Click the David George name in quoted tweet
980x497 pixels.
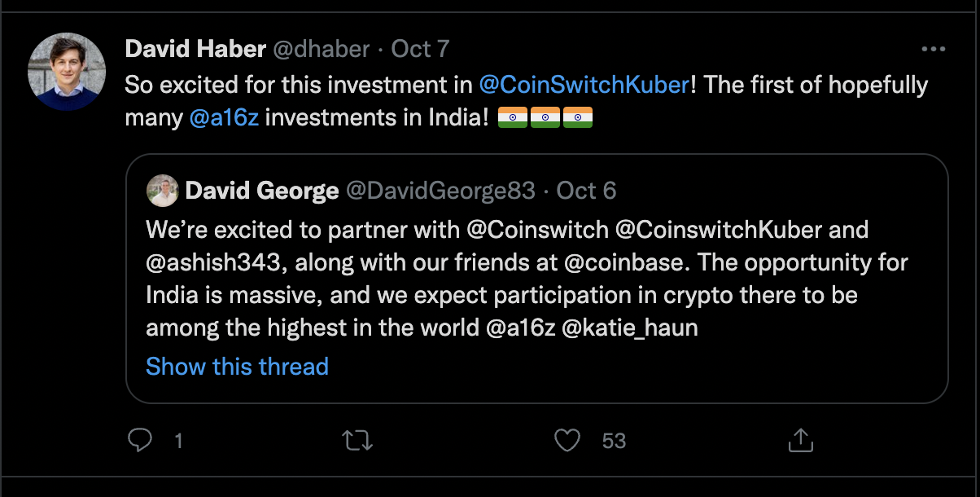click(x=262, y=191)
